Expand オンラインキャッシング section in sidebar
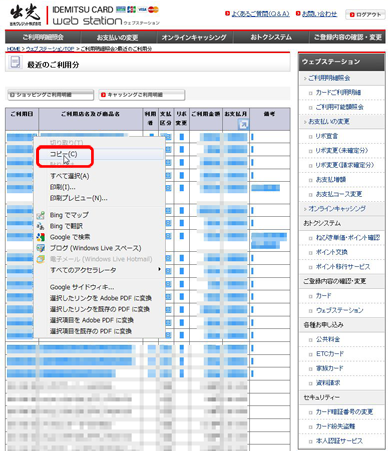The height and width of the screenshot is (451, 388). [x=337, y=209]
